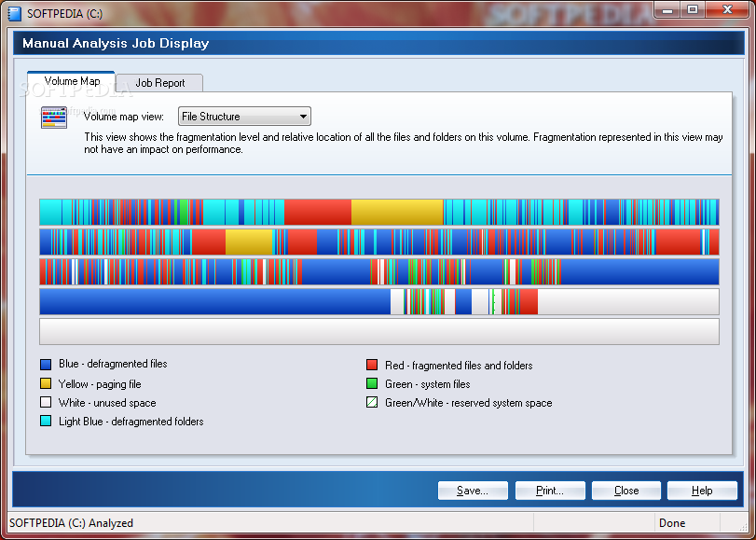The height and width of the screenshot is (540, 756).
Task: Click 'Red - fragmented files and folders' text
Action: 459,366
